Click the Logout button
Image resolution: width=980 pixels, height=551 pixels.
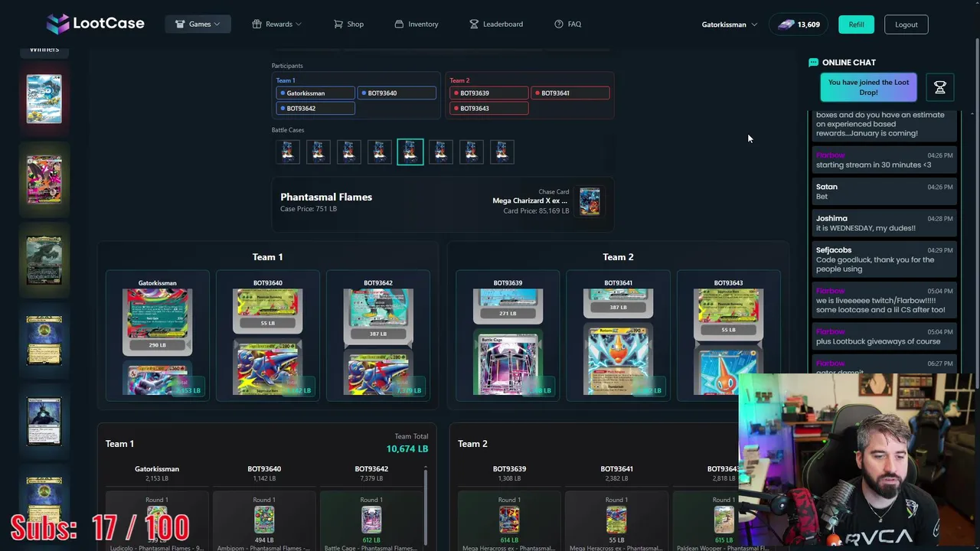point(906,24)
